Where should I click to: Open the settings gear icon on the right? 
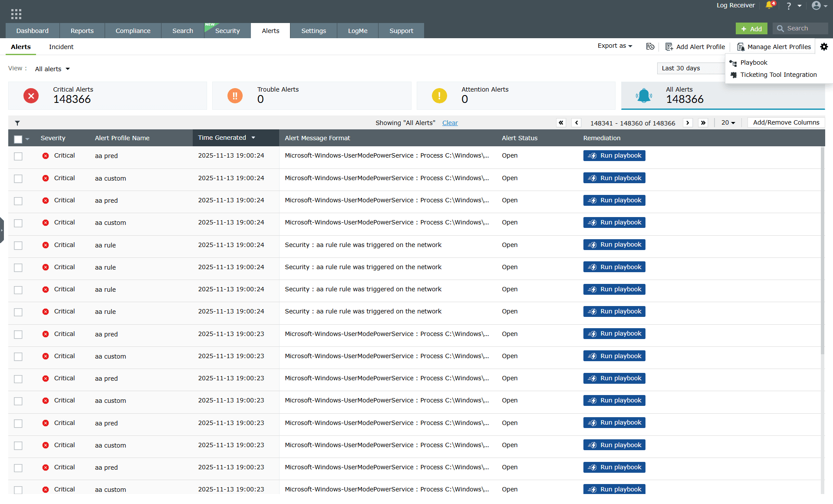pyautogui.click(x=824, y=46)
